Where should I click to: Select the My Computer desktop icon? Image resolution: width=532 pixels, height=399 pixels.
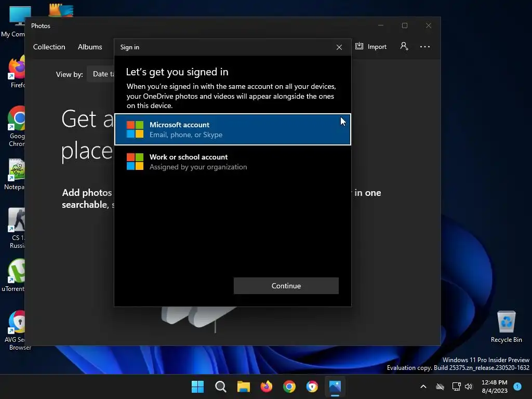click(x=13, y=21)
